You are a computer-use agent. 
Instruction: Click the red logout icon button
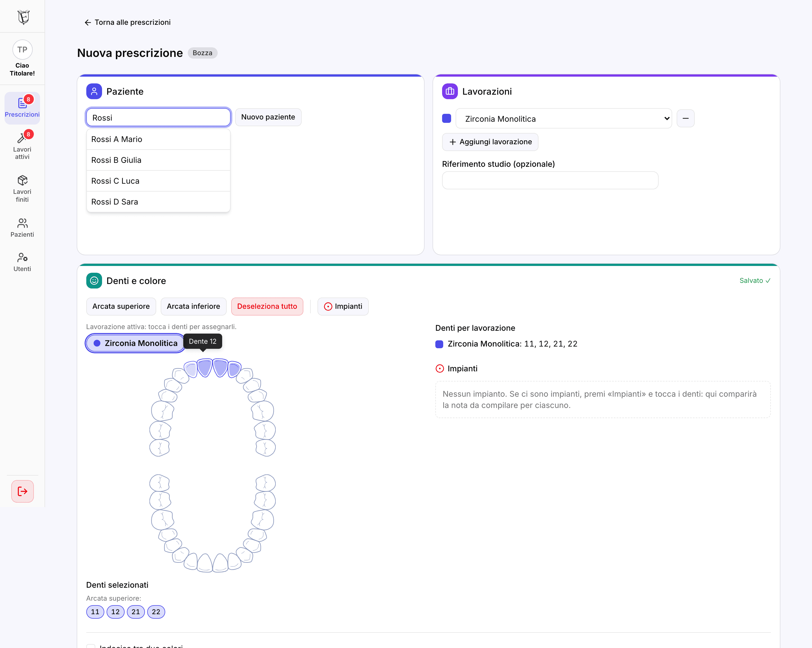click(x=22, y=491)
